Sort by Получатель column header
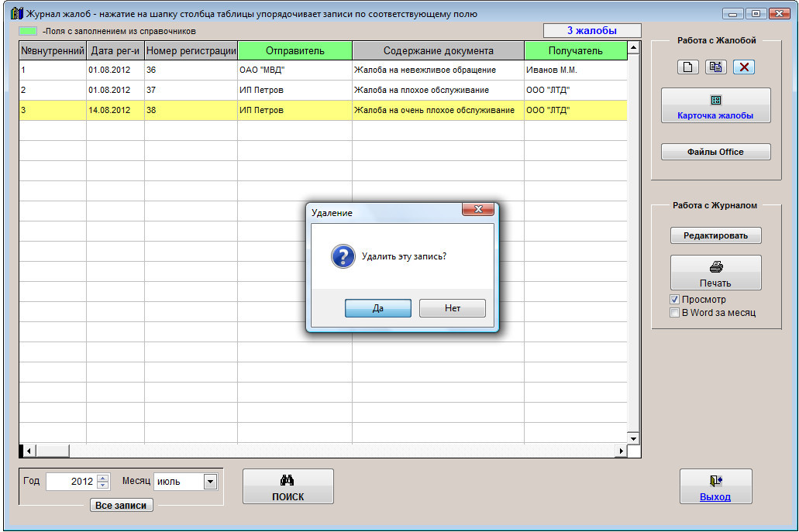 [575, 51]
